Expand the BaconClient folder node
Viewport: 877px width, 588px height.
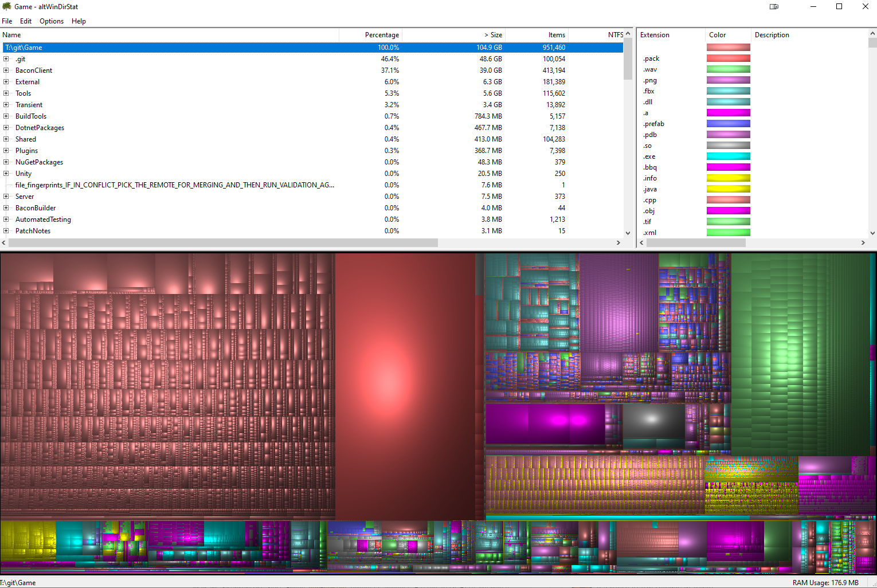pyautogui.click(x=6, y=70)
